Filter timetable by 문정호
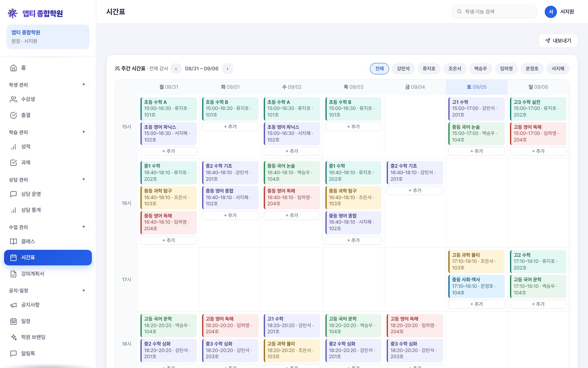 [x=532, y=69]
